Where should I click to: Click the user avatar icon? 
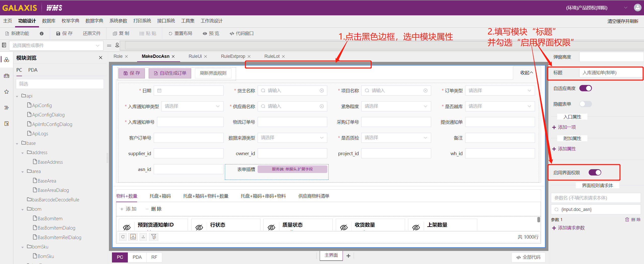tap(637, 8)
